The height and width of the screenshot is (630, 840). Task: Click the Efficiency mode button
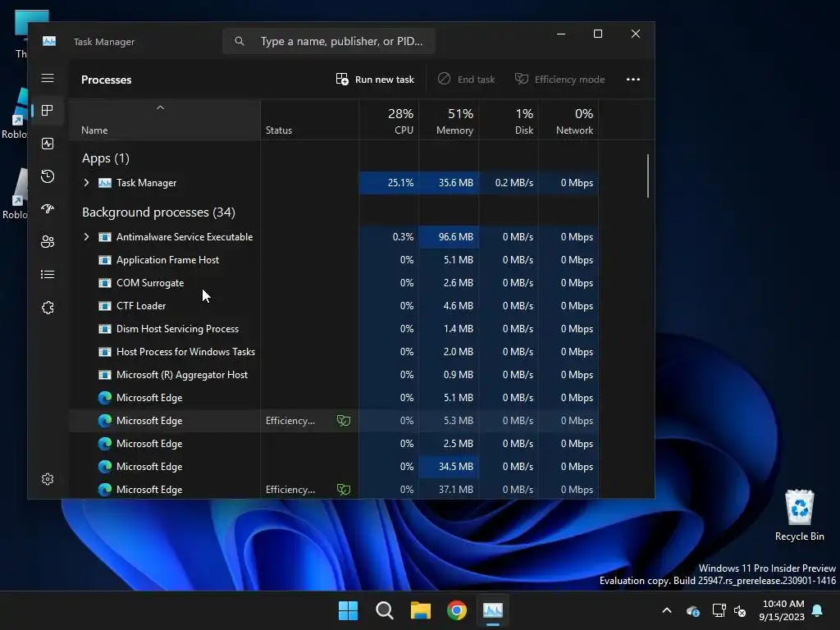[x=559, y=80]
